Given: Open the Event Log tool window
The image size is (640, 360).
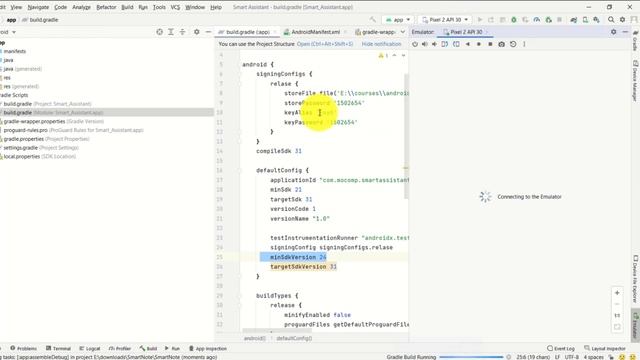Looking at the screenshot, I should click(561, 349).
